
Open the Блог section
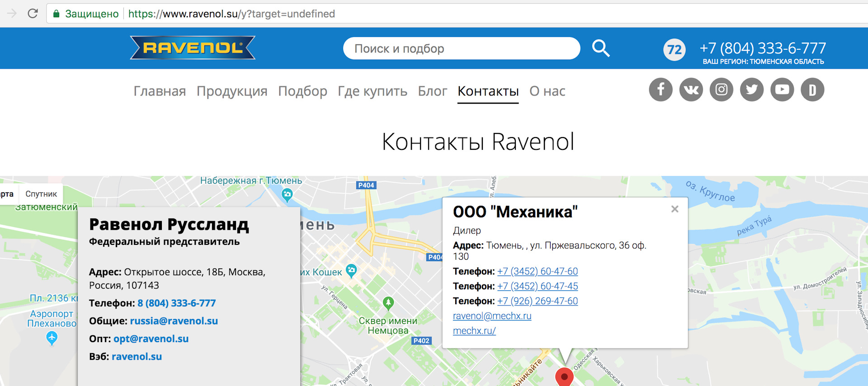432,91
